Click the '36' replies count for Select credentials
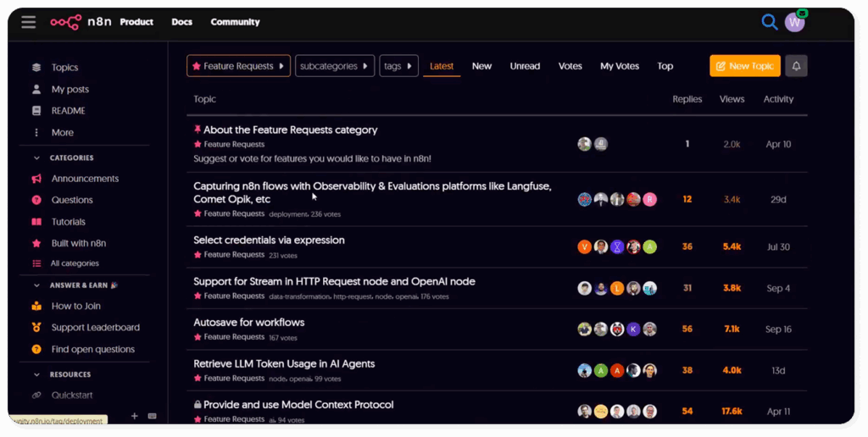 (x=687, y=246)
